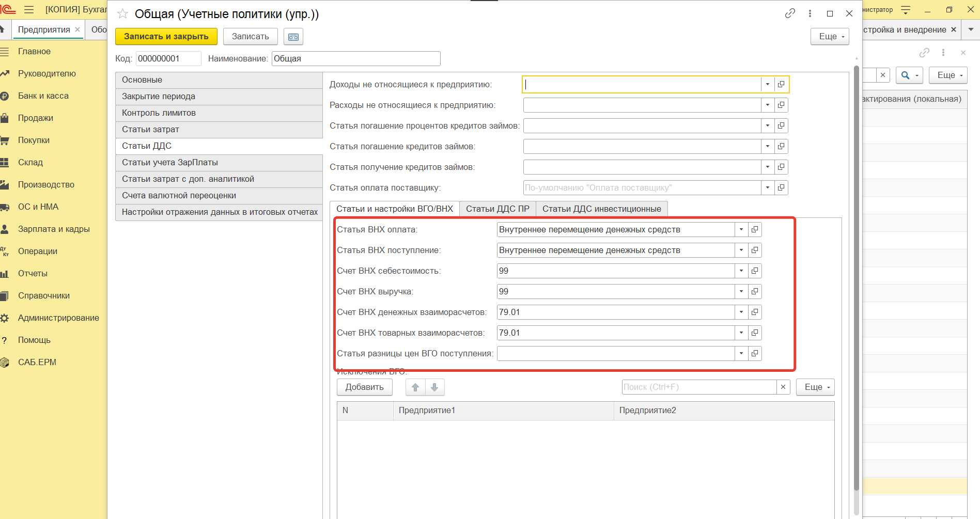The image size is (980, 519).
Task: Open the Еще menu of the exclusions table
Action: coord(815,387)
